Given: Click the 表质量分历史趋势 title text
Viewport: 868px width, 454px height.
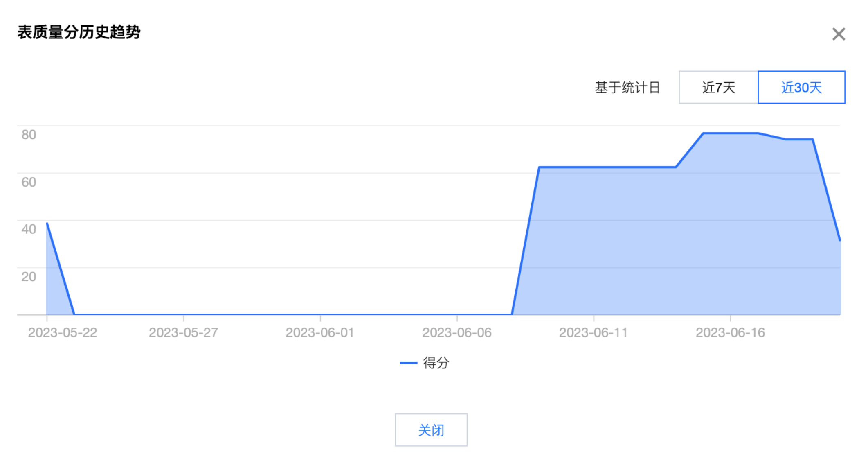Looking at the screenshot, I should pyautogui.click(x=79, y=32).
